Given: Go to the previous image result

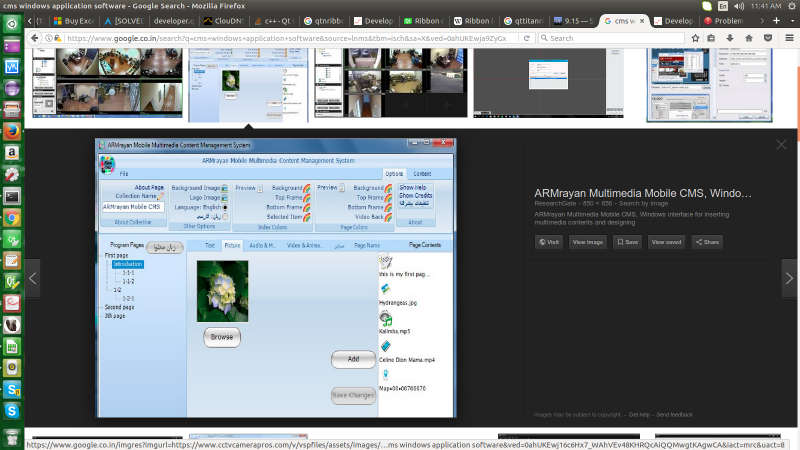Looking at the screenshot, I should 34,277.
